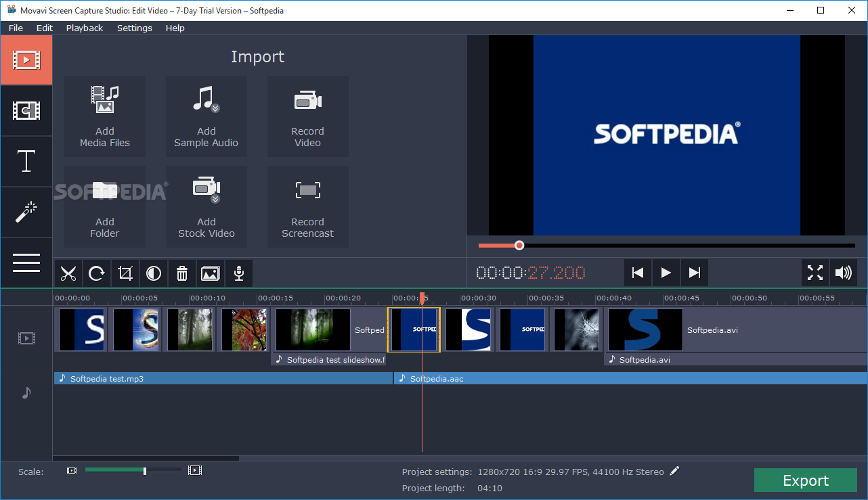This screenshot has width=868, height=500.
Task: Click the video track header icon
Action: click(x=26, y=338)
